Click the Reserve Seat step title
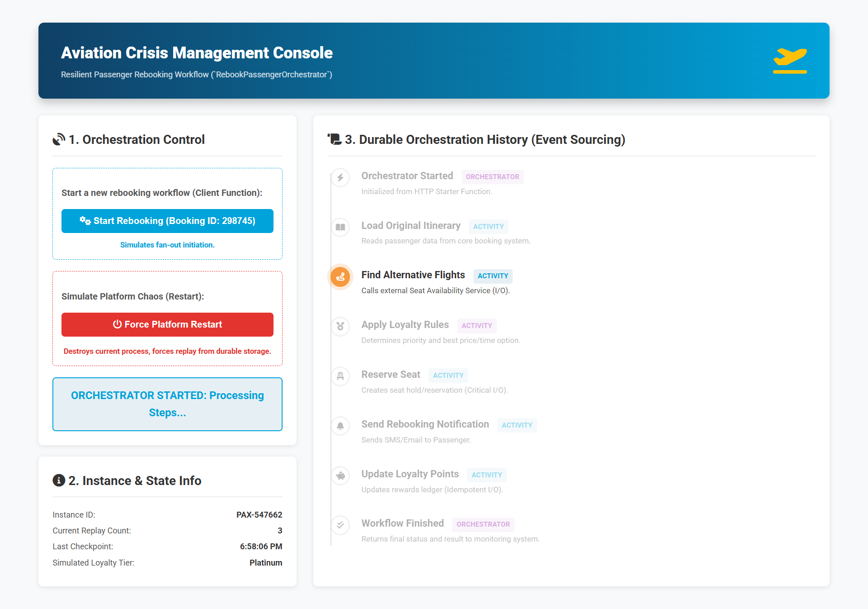The image size is (868, 609). tap(391, 375)
